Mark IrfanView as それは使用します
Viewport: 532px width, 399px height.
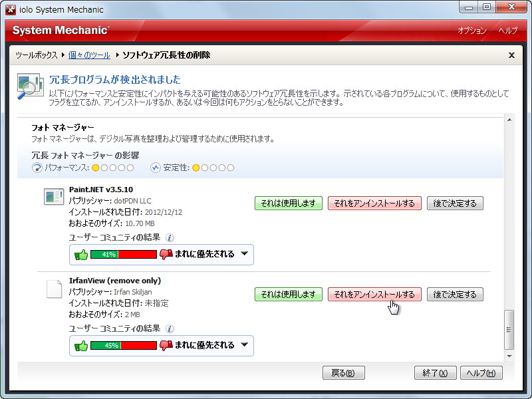click(289, 294)
